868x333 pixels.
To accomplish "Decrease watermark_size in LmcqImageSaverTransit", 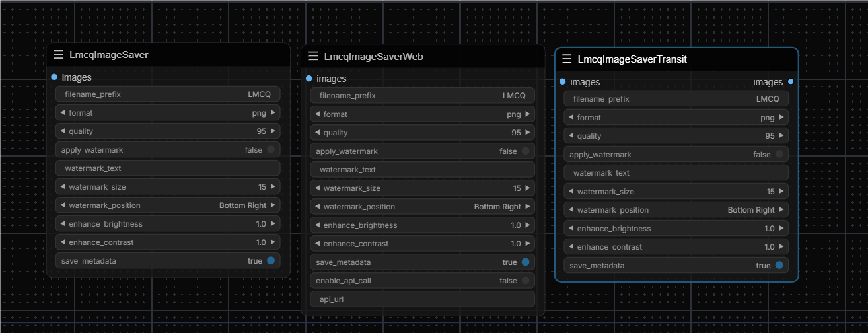I will coord(571,192).
